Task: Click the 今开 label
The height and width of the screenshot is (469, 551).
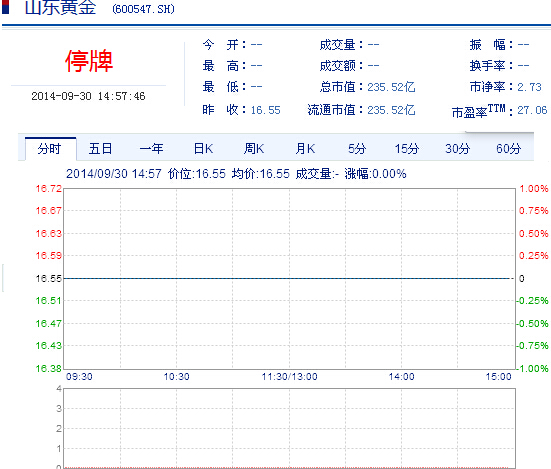Action: coord(224,45)
